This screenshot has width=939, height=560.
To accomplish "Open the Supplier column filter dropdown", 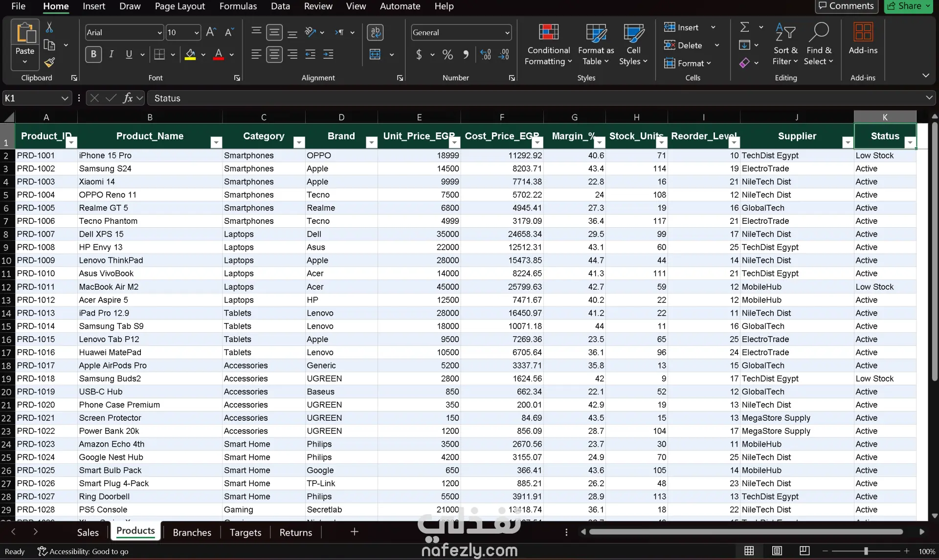I will click(848, 142).
